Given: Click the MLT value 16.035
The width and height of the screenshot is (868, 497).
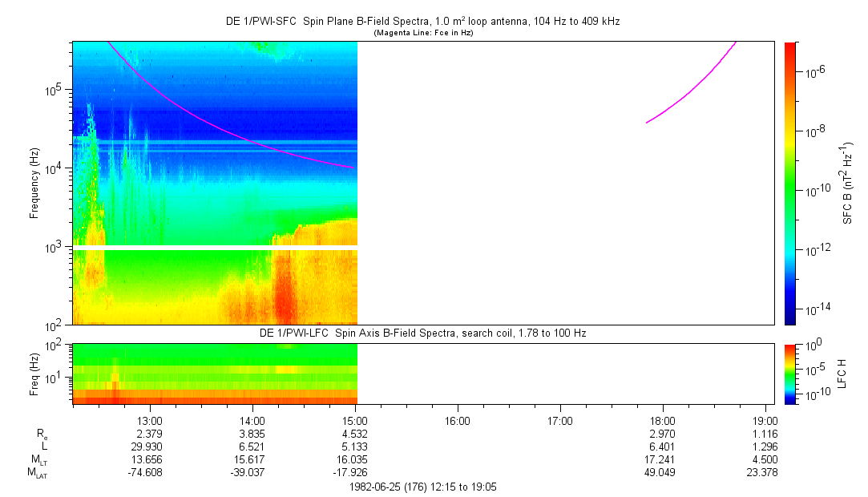Looking at the screenshot, I should 352,460.
